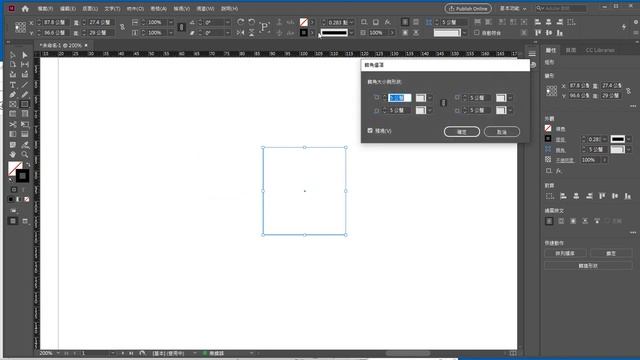
Task: Open bottom-left corner shape dropdown in dialog
Action: click(x=430, y=110)
